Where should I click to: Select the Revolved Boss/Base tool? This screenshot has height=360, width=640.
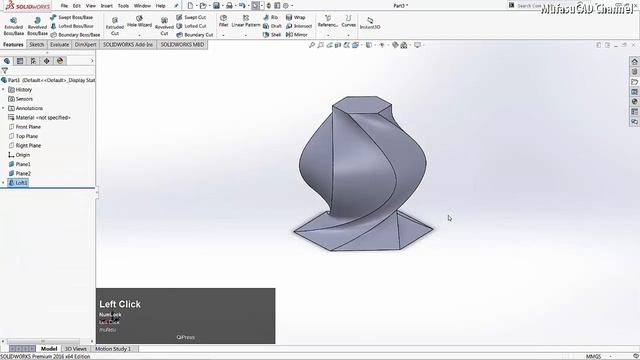point(37,26)
